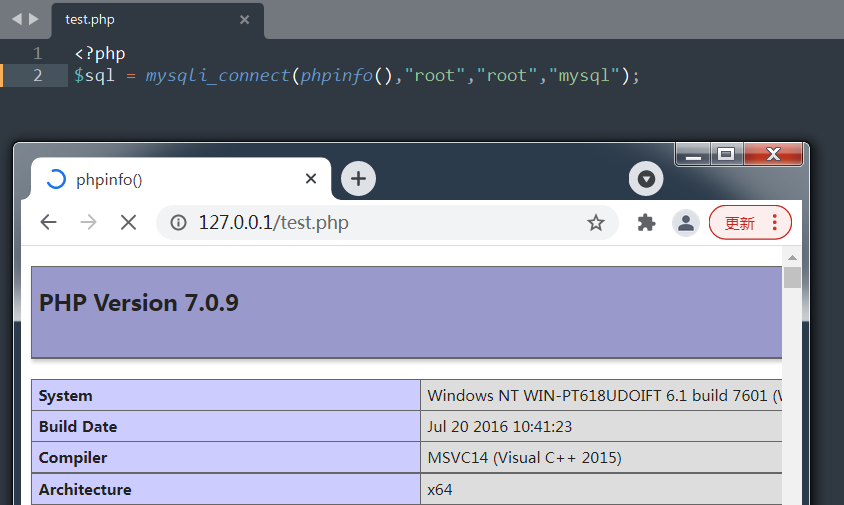844x505 pixels.
Task: Maximize the browser window
Action: (727, 155)
